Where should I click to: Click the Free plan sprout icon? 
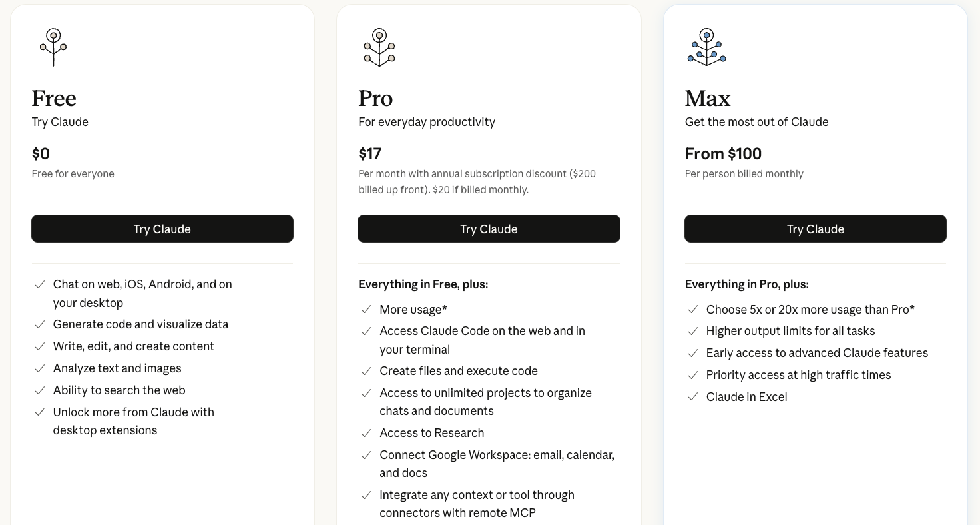point(53,47)
